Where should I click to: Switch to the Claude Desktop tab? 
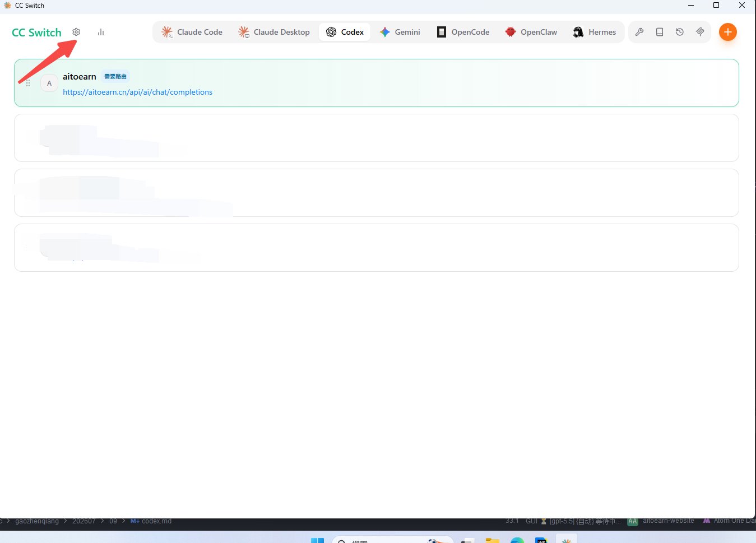tap(274, 32)
